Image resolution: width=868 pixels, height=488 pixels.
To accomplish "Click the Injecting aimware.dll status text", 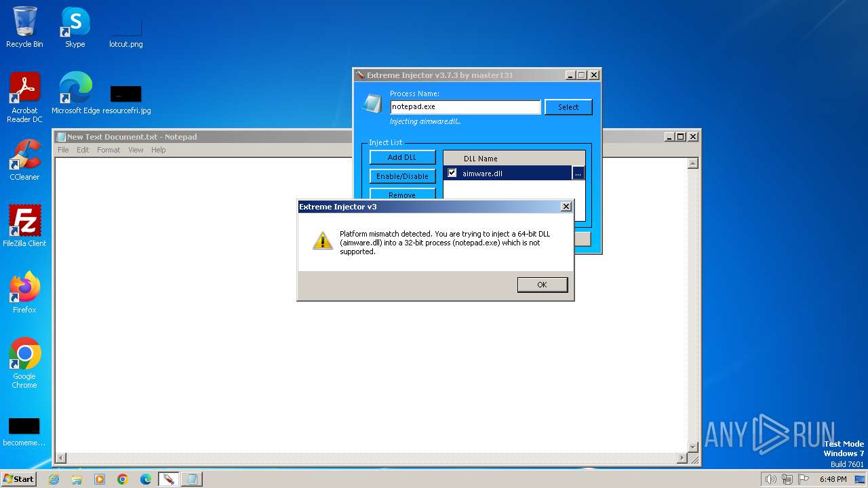I will tap(425, 121).
